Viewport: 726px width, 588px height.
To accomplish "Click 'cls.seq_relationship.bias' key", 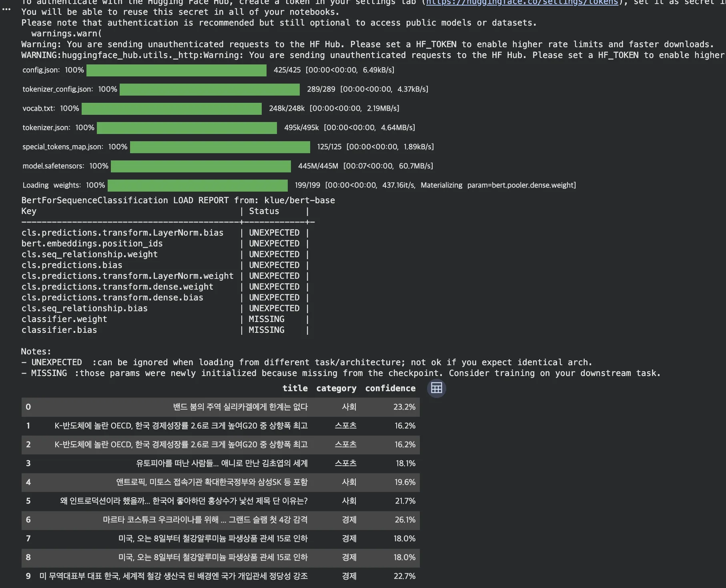I will pos(84,308).
